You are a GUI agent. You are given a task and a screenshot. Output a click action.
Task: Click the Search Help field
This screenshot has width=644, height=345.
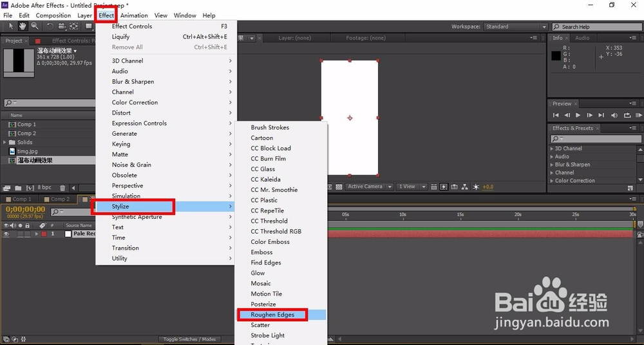(x=598, y=26)
